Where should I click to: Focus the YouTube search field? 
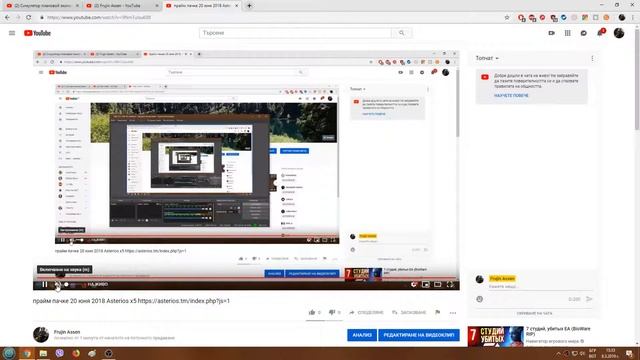click(x=295, y=33)
